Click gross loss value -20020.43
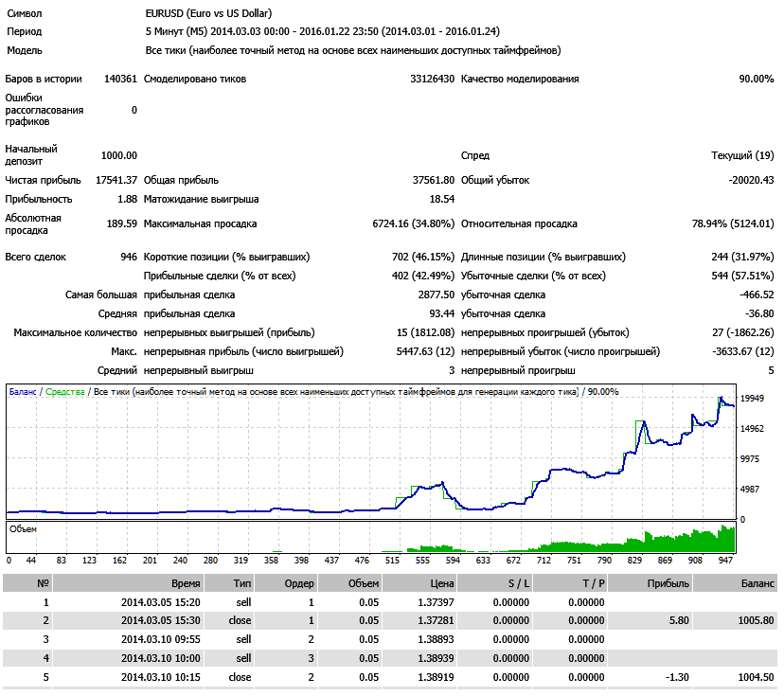This screenshot has width=784, height=696. [751, 180]
